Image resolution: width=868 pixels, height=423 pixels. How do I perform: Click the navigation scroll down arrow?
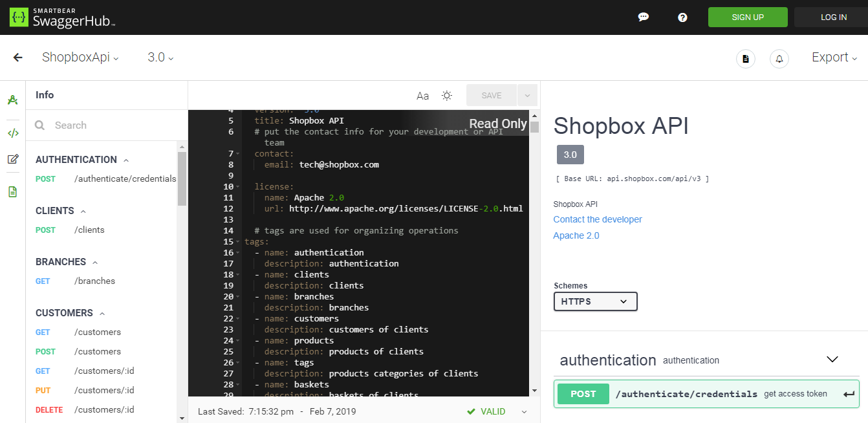click(x=182, y=418)
